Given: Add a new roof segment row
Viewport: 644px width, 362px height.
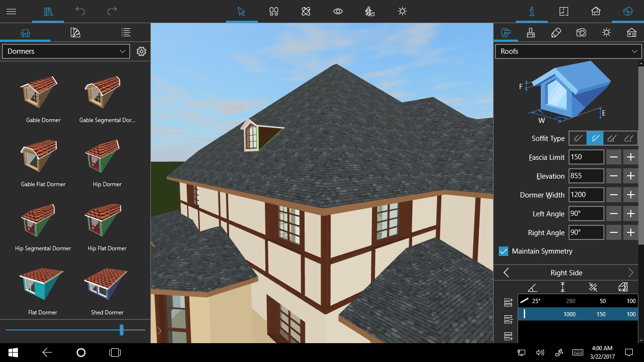Looking at the screenshot, I should 508,302.
